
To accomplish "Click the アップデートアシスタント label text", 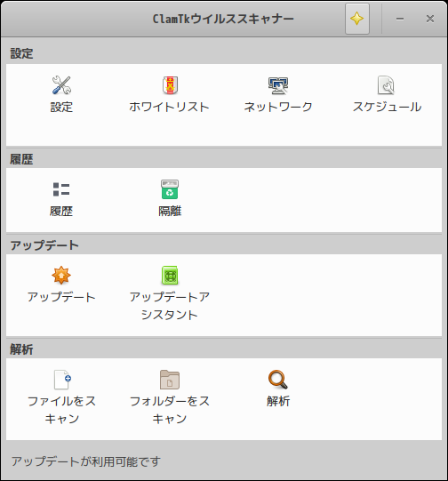I will (169, 306).
